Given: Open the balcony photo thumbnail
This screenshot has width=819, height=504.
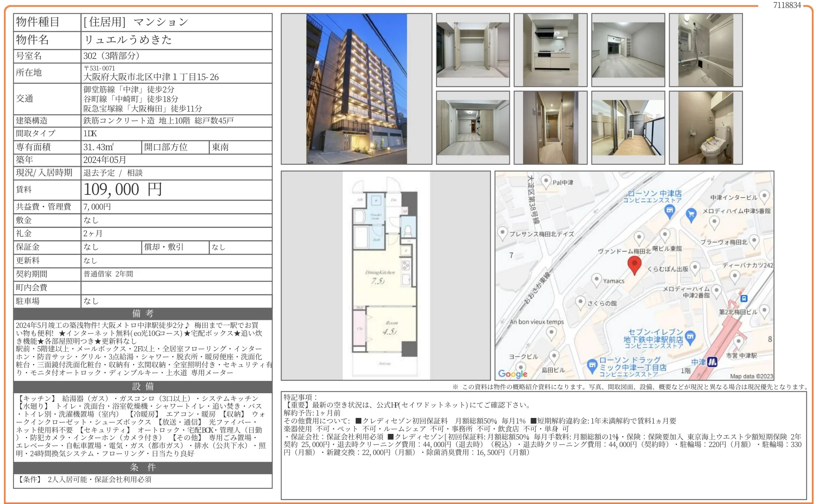Looking at the screenshot, I should [628, 128].
